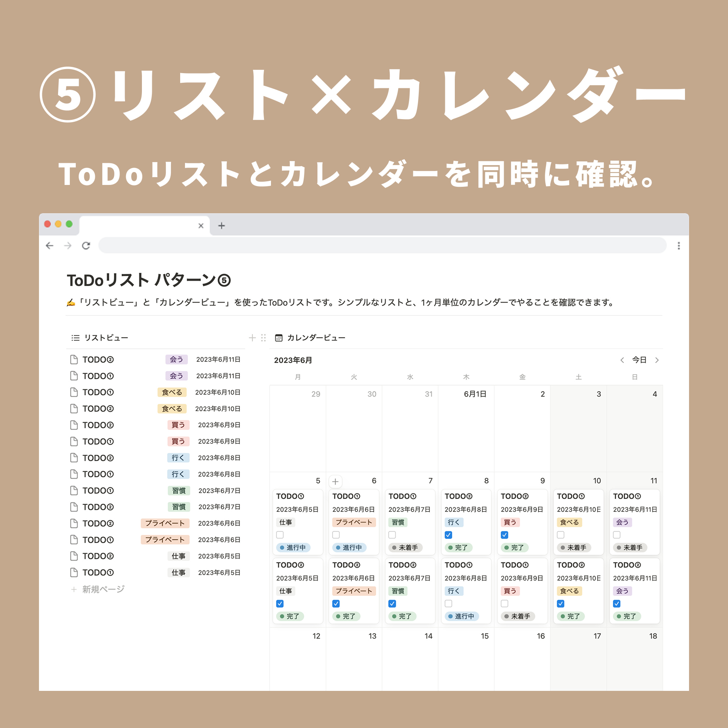
Task: Click the browser back arrow
Action: tap(49, 246)
